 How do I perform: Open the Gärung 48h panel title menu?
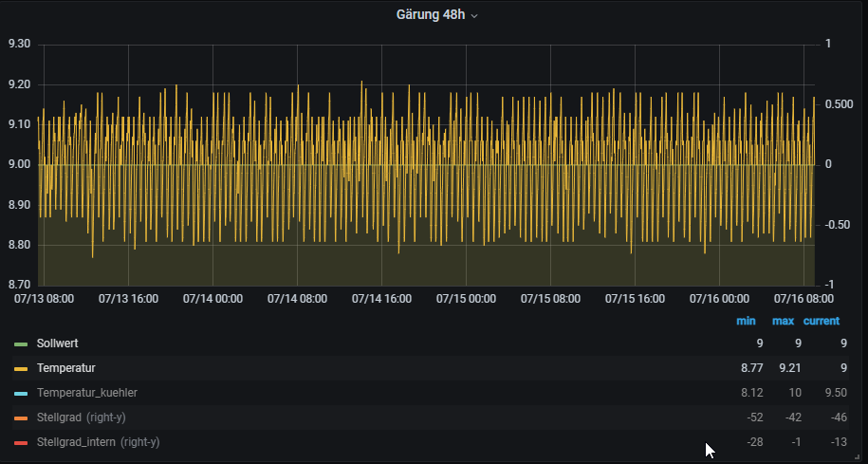[x=430, y=15]
